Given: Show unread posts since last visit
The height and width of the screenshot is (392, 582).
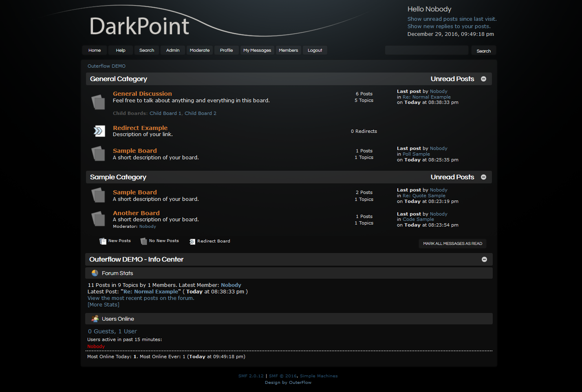Looking at the screenshot, I should [x=452, y=19].
